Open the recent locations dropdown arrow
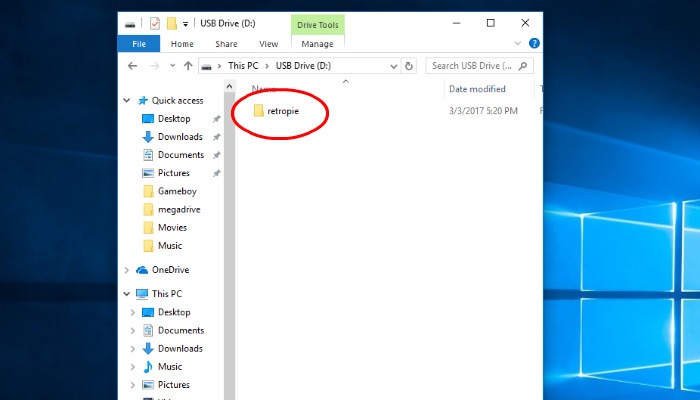700x400 pixels. 171,66
